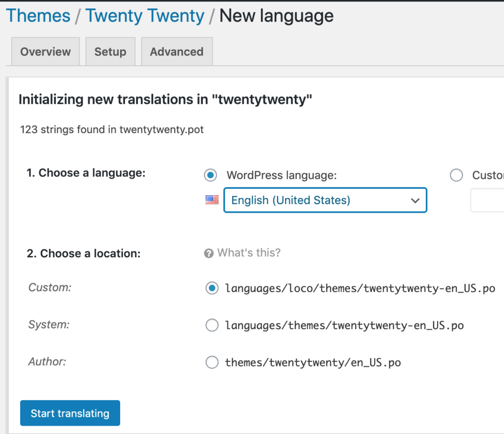Open the English (United States) language dropdown
504x434 pixels.
pos(325,200)
